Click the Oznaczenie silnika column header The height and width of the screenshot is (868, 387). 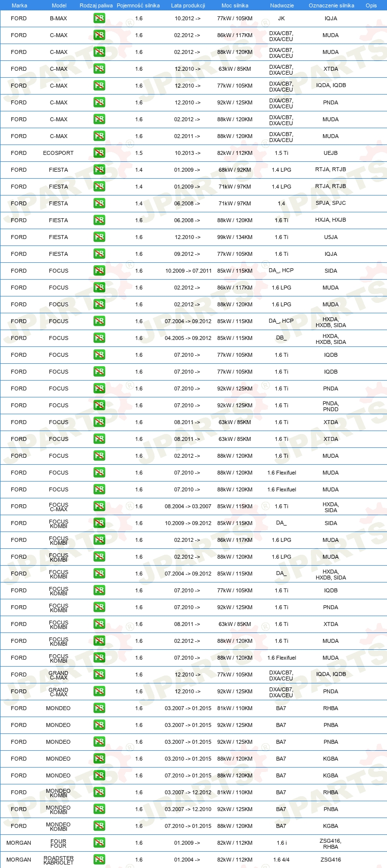(x=332, y=5)
